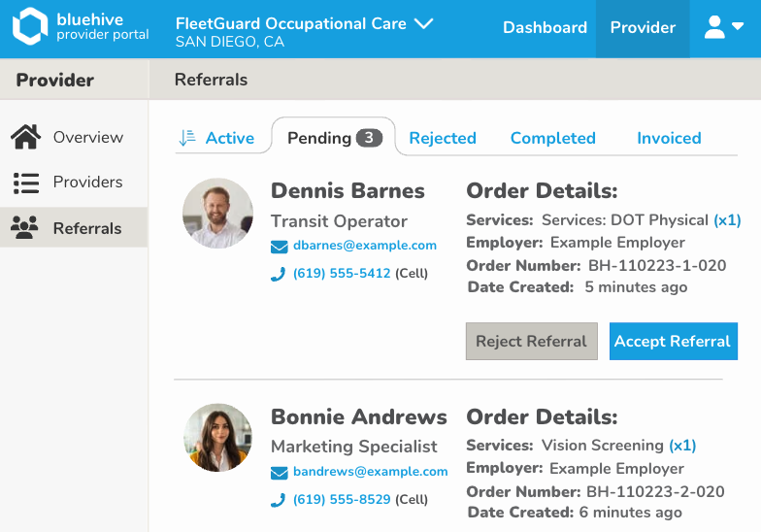761x532 pixels.
Task: Switch to the Completed tab
Action: point(552,138)
